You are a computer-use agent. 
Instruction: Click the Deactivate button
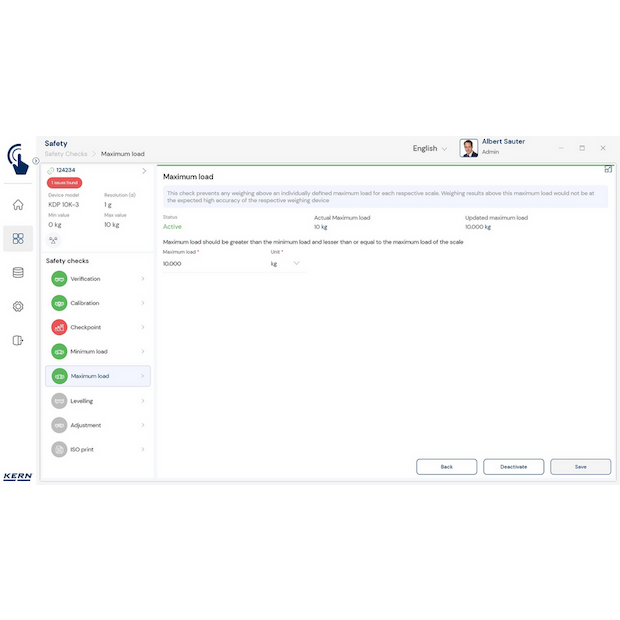point(513,467)
